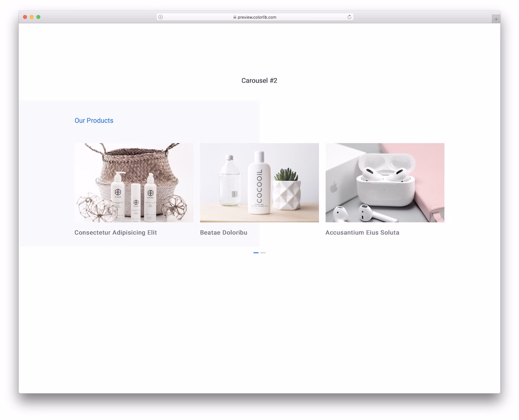Click the Our Products heading
The image size is (519, 420).
[94, 121]
